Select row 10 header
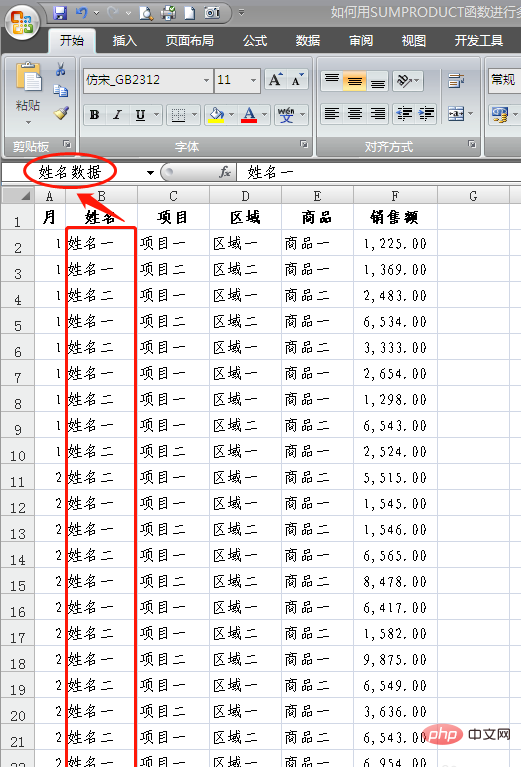The image size is (521, 767). coord(18,451)
